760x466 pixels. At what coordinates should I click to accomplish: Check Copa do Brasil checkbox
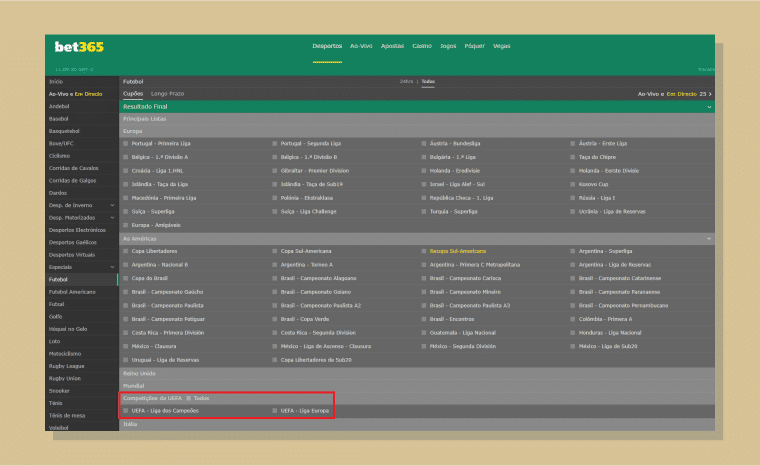pyautogui.click(x=126, y=278)
